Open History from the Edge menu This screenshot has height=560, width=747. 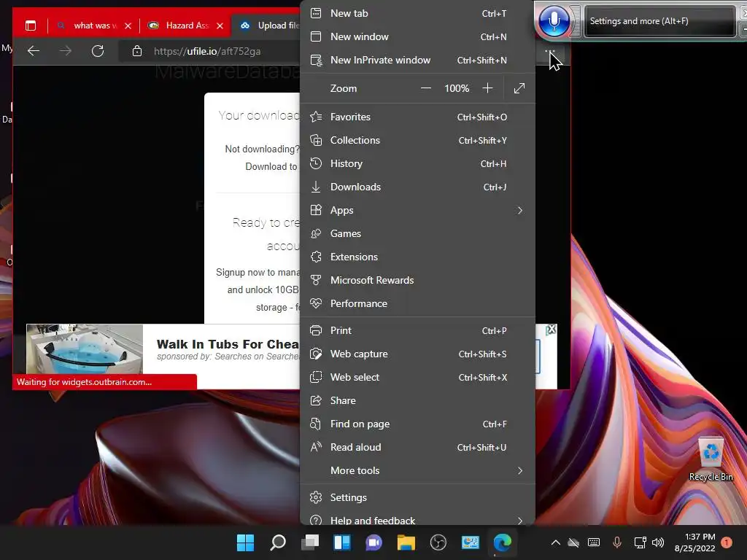417,163
